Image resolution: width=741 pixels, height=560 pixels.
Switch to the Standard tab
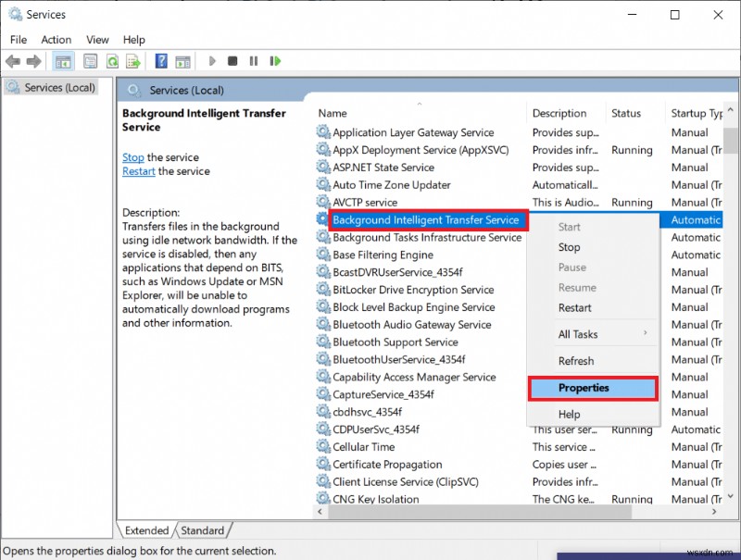[203, 530]
